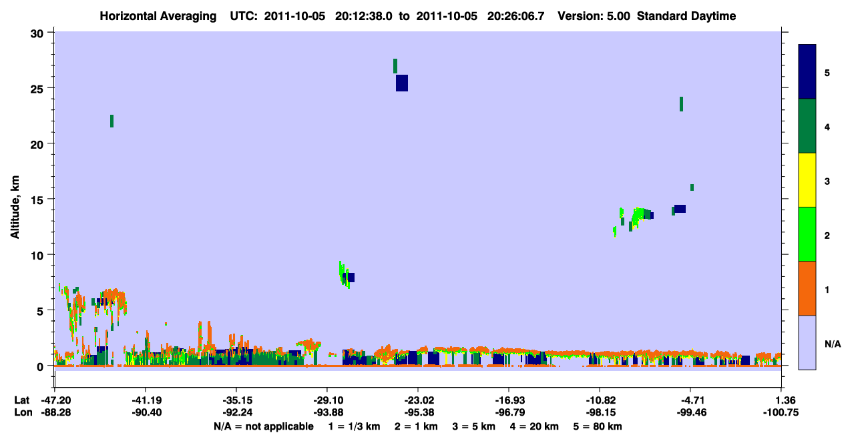Click the '2 = 1 km' legend note

416,426
